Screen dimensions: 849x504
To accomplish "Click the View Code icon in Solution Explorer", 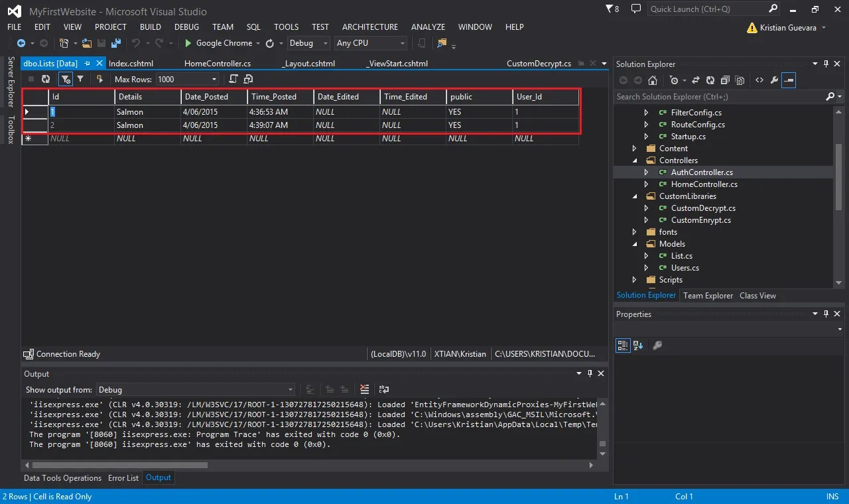I will [759, 80].
